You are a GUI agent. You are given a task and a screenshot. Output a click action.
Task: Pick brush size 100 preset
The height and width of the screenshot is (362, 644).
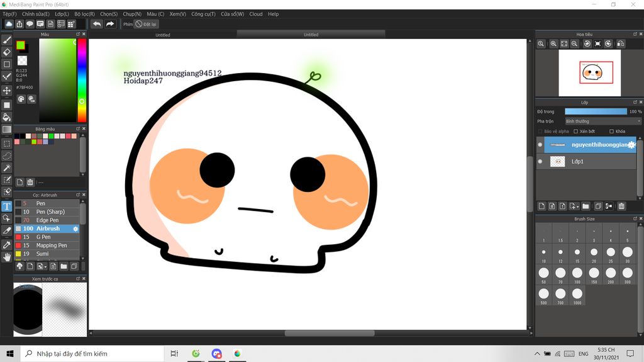577,274
